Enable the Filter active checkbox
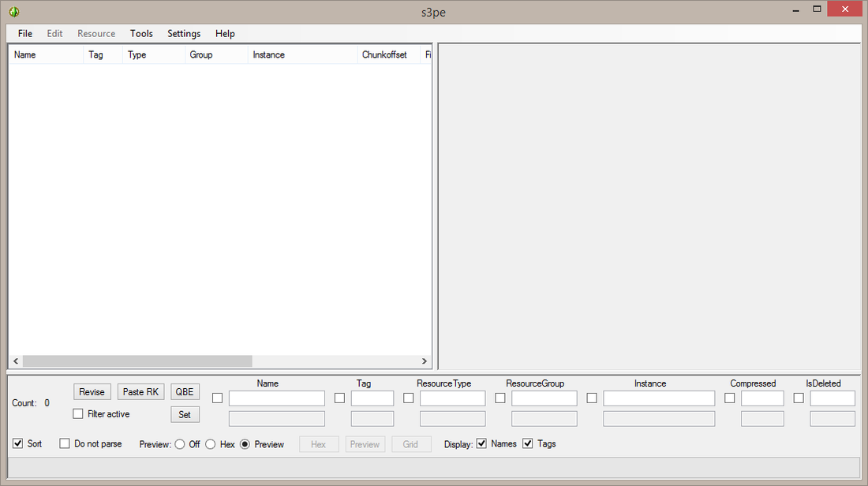This screenshot has width=868, height=486. click(x=78, y=413)
